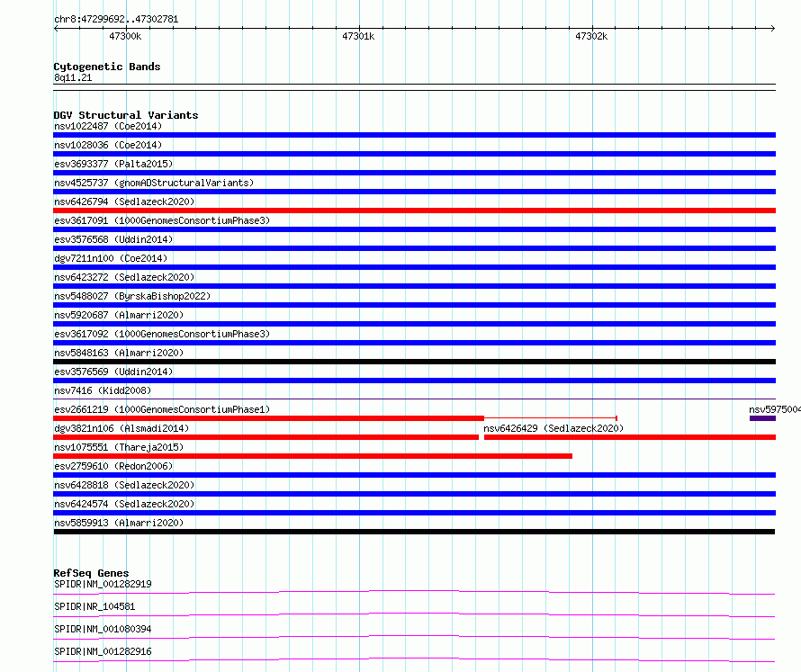This screenshot has height=672, width=801.
Task: Click the esv2759610 (Redon2006) label
Action: coord(113,466)
